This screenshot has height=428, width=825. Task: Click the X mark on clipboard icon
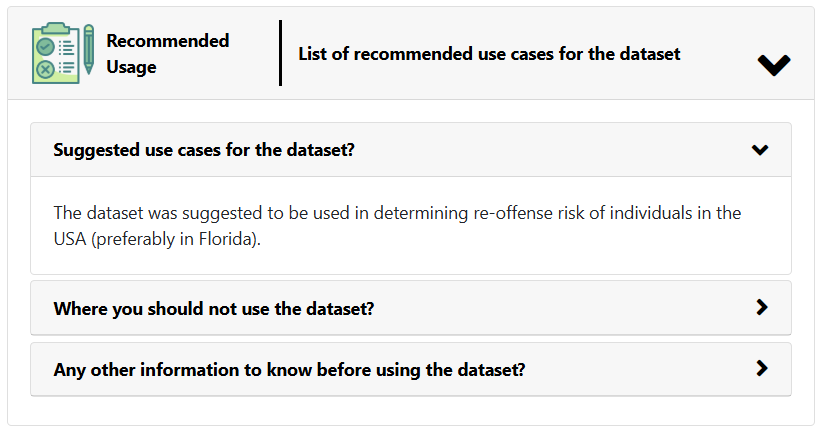[46, 70]
